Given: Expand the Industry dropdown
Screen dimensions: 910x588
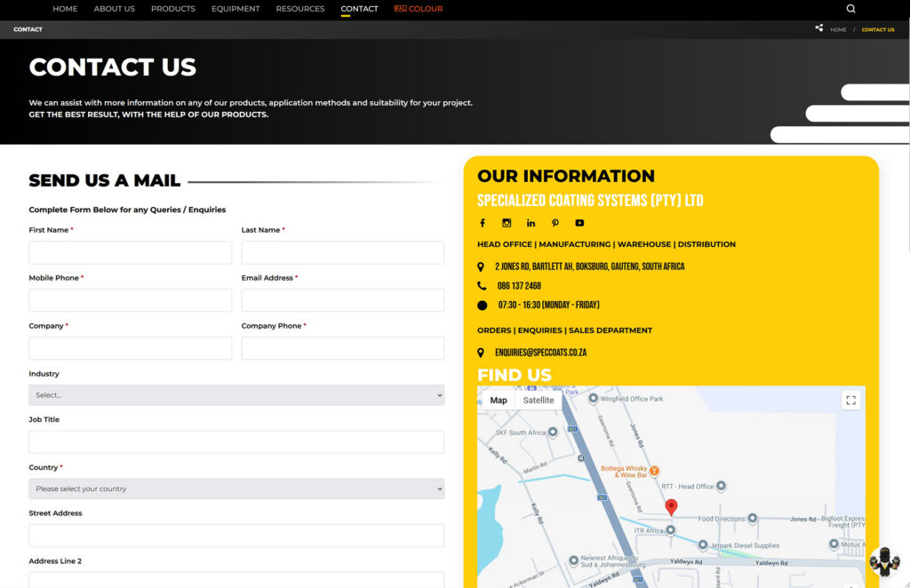Looking at the screenshot, I should (x=236, y=395).
